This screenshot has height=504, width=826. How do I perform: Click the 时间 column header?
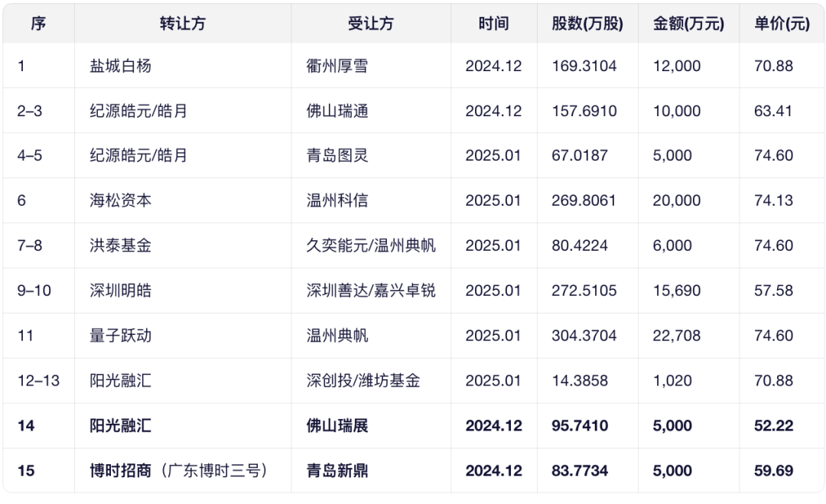click(x=493, y=24)
